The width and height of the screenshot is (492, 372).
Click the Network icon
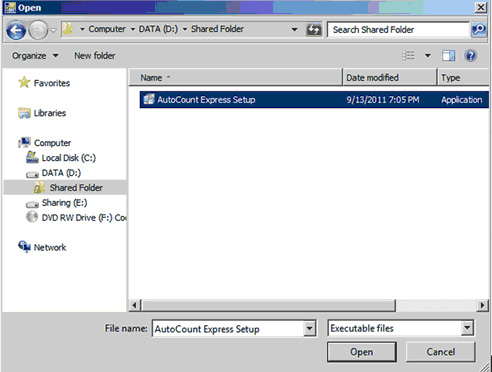[24, 247]
